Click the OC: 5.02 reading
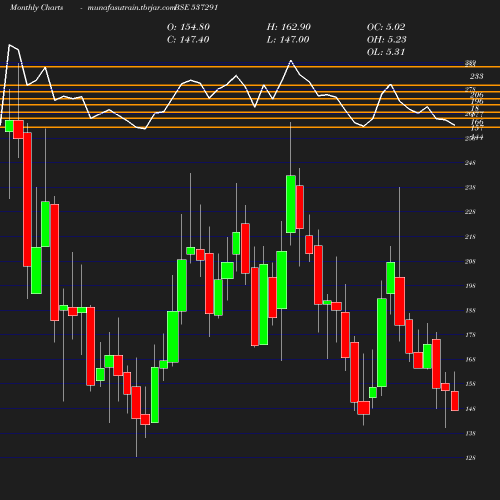The image size is (500, 500). pyautogui.click(x=386, y=27)
